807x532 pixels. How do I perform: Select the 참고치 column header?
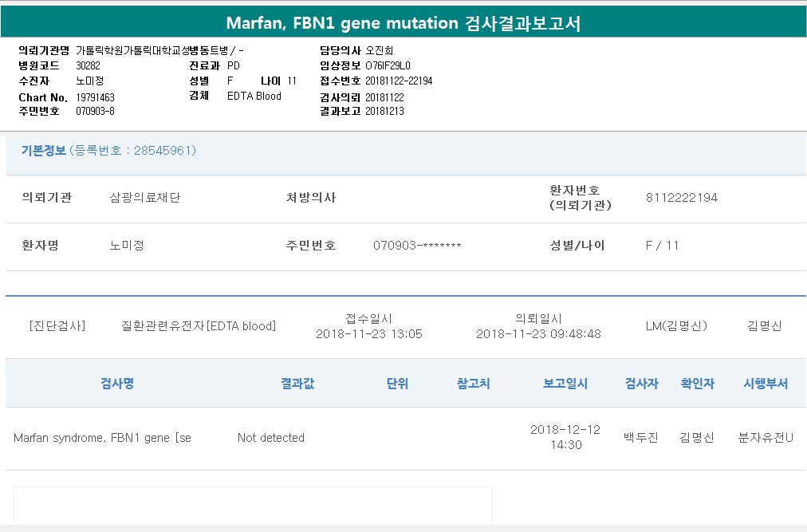474,384
